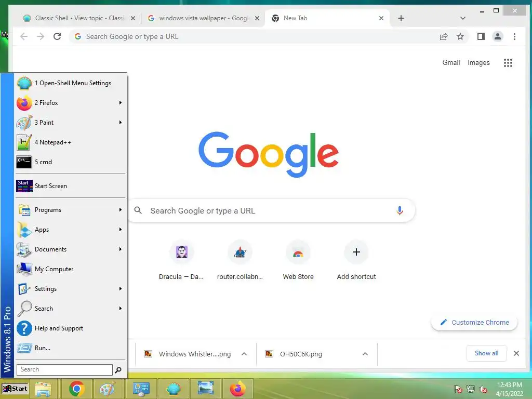Click the Documents icon in start menu

tap(24, 249)
